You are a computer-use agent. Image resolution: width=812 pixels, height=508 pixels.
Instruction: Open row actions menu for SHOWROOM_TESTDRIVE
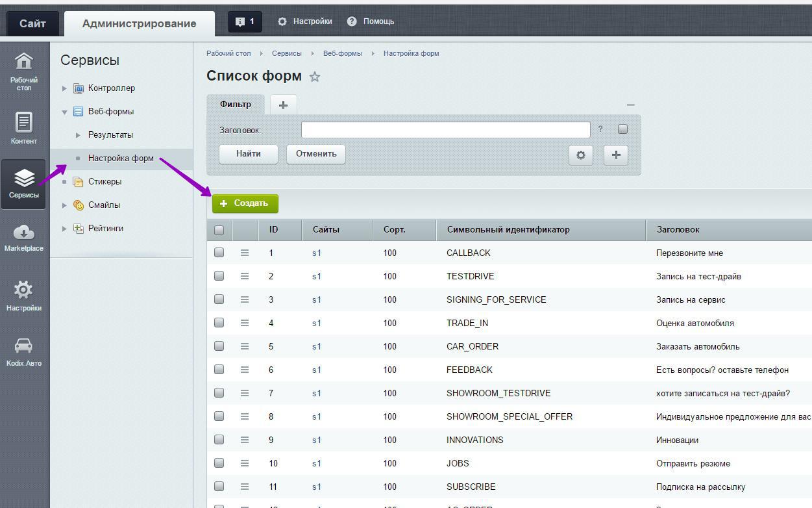(x=245, y=393)
